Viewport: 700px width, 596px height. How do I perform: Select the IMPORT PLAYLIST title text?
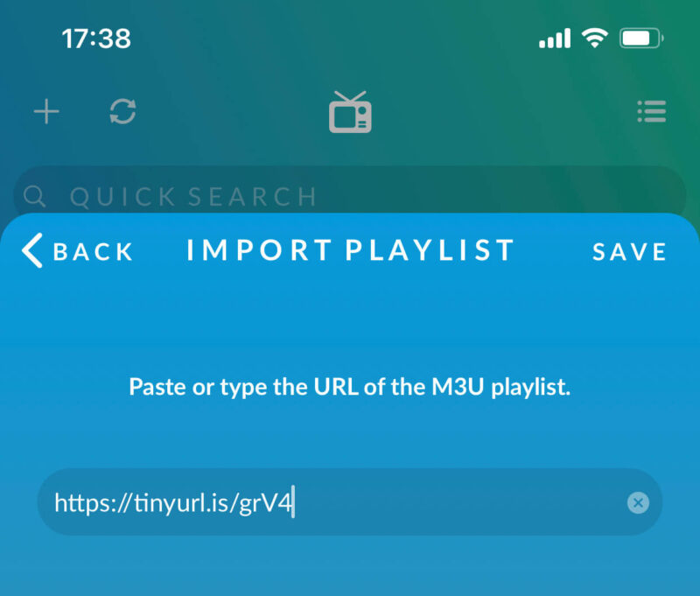pos(348,251)
